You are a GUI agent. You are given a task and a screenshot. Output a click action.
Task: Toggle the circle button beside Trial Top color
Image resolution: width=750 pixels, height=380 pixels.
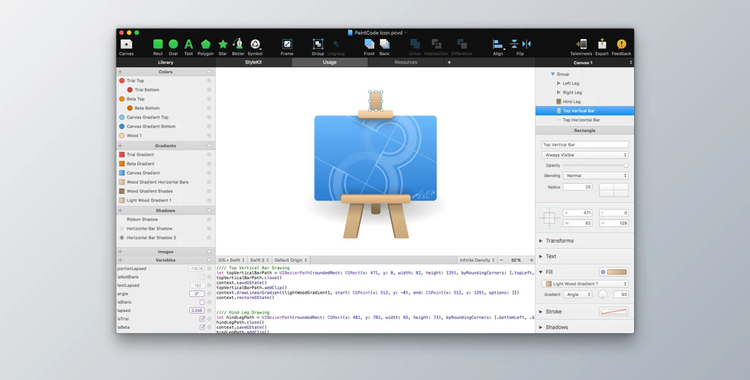click(209, 81)
